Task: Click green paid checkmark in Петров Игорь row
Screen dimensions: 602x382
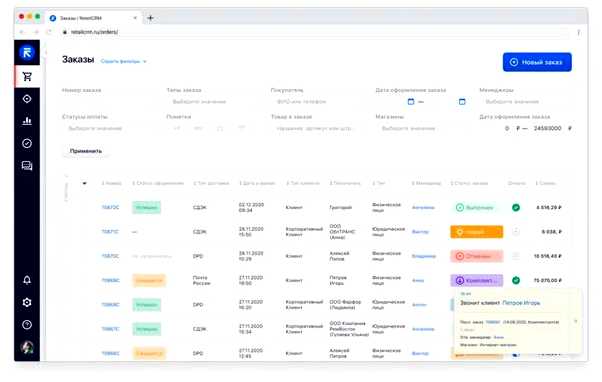Action: coord(516,281)
